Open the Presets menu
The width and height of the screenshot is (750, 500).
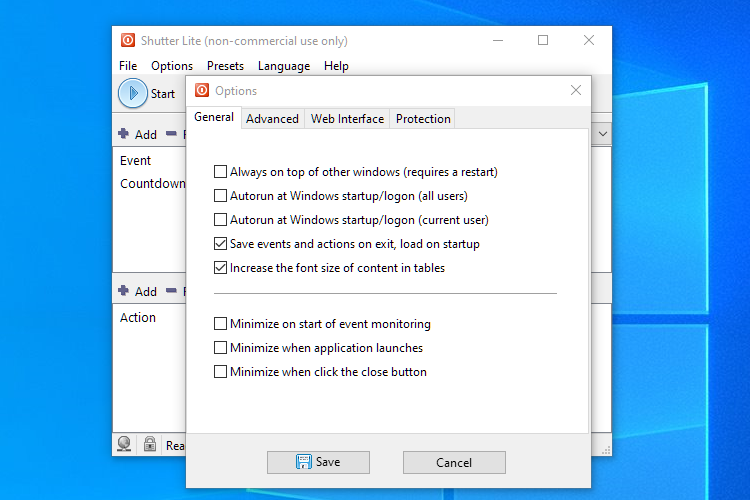coord(225,66)
